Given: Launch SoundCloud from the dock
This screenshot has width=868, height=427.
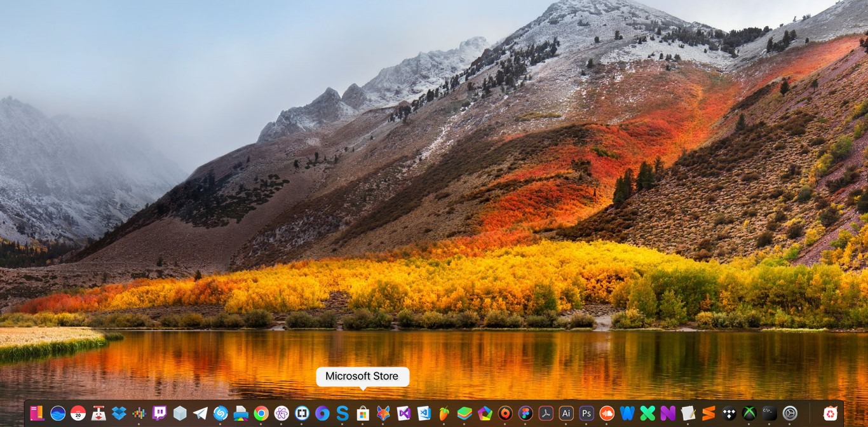Looking at the screenshot, I should point(607,413).
